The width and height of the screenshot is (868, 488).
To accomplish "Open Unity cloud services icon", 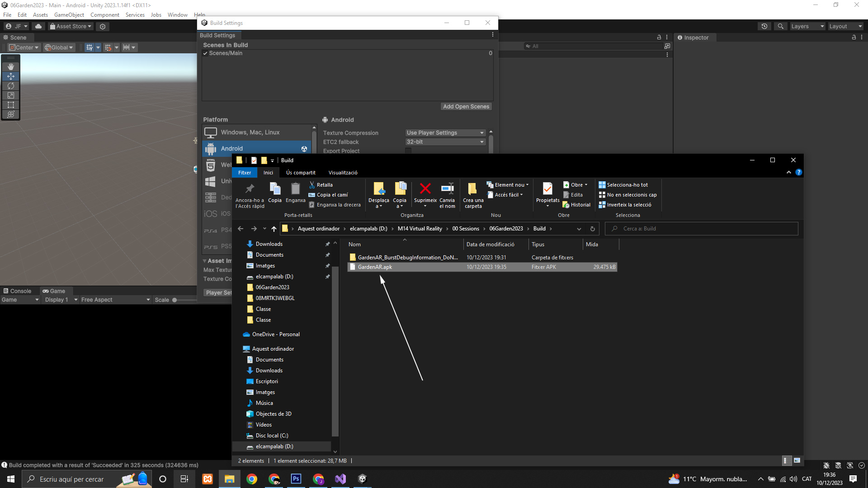I will 38,26.
